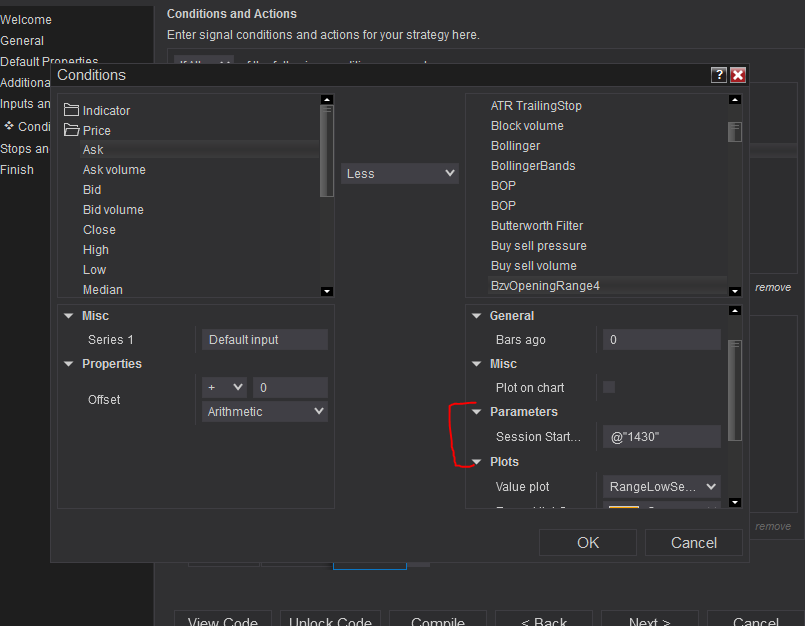Select Ask in the Price list

click(x=198, y=149)
